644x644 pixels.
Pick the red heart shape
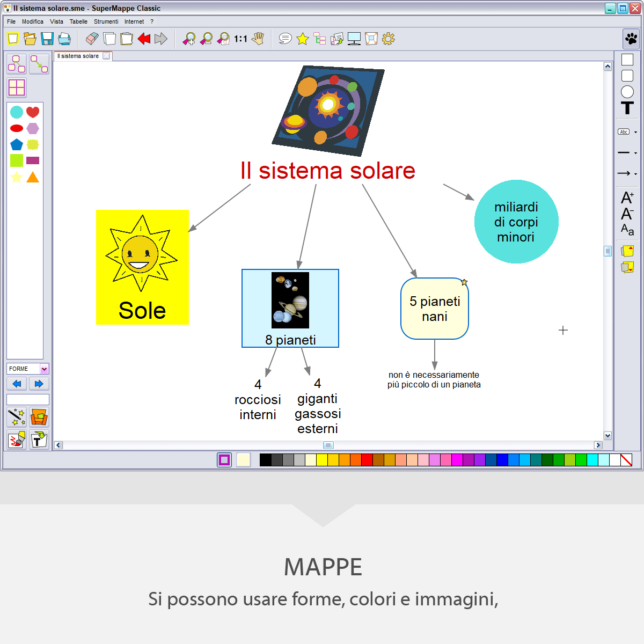33,112
